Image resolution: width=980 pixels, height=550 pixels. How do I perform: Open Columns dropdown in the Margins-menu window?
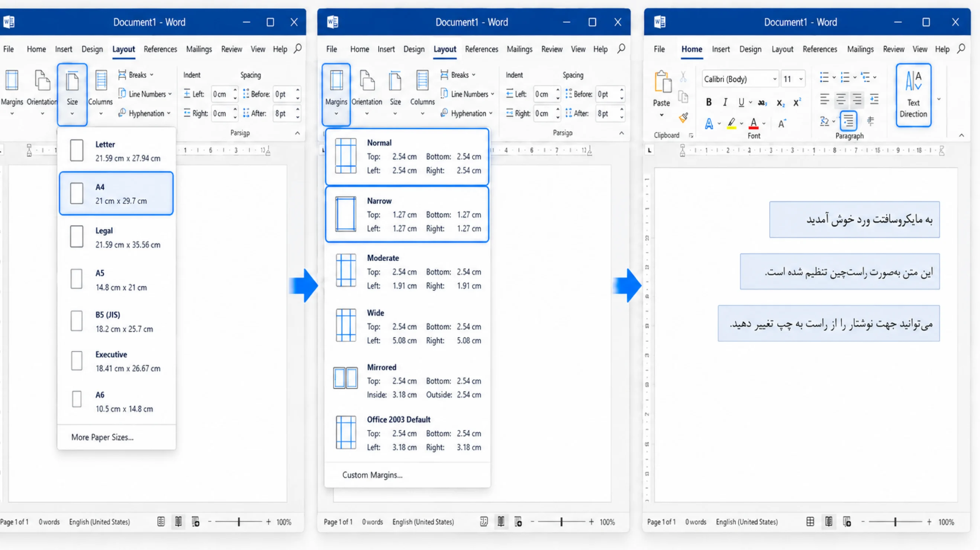(422, 94)
